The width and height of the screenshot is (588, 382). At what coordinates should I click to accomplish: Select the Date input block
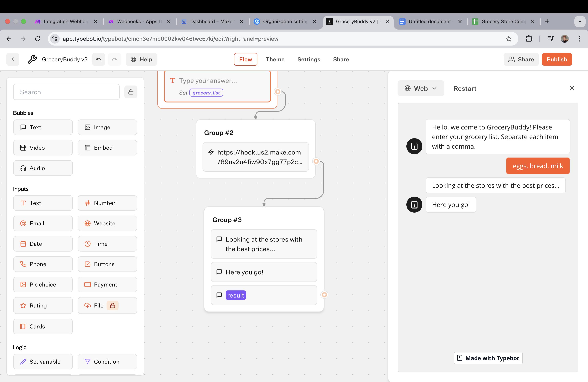(43, 244)
